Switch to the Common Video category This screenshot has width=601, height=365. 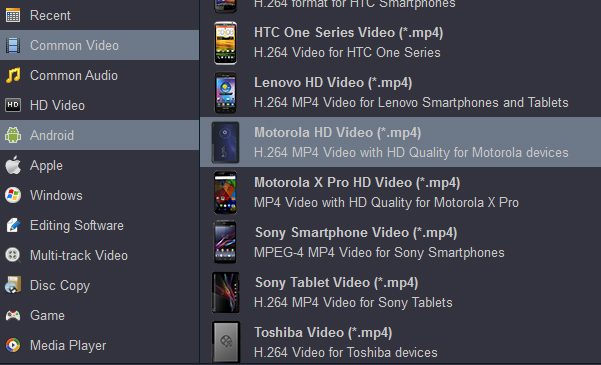click(100, 45)
